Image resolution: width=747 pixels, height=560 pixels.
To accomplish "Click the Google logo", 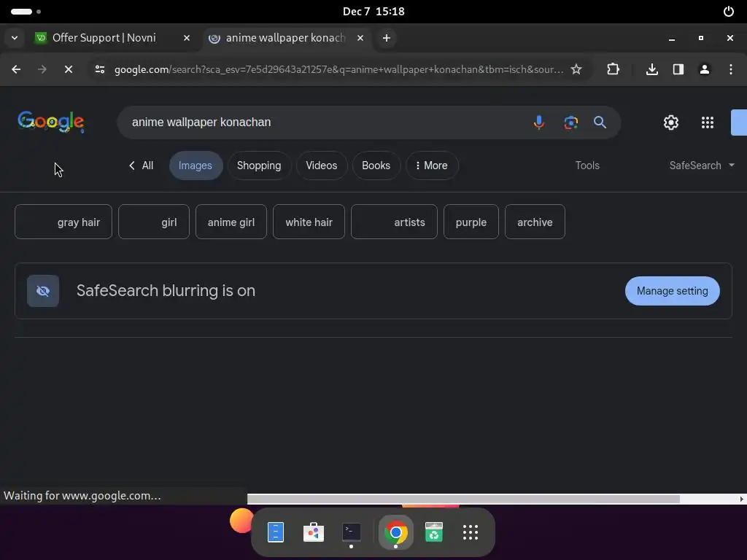I will [51, 122].
